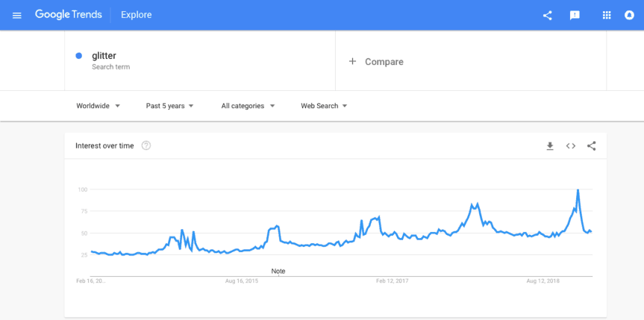Go to Google Trends home logo

click(68, 15)
